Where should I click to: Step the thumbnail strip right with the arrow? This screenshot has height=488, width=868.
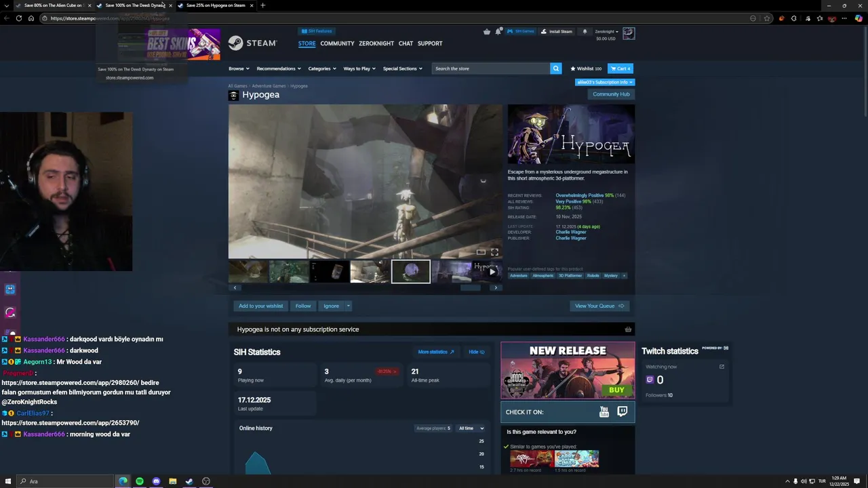coord(496,287)
